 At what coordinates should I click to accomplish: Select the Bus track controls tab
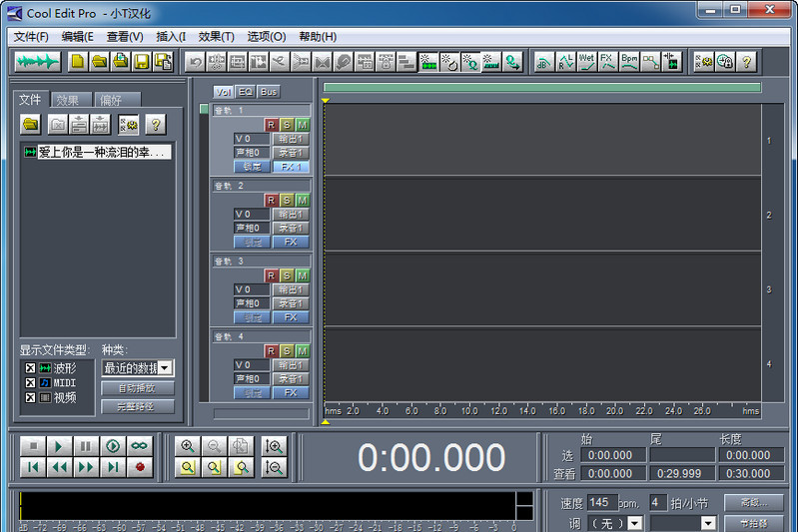(269, 92)
